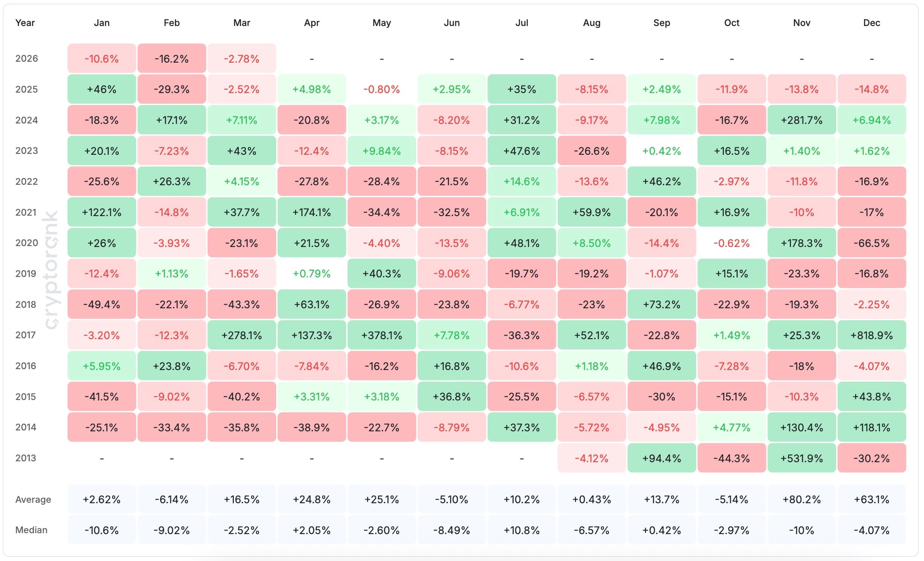Click the -49.4% cell for January 2018
This screenshot has height=561, width=924.
[x=101, y=305]
